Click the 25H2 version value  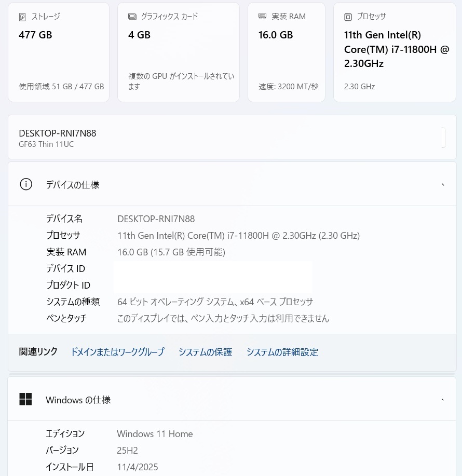click(x=127, y=451)
